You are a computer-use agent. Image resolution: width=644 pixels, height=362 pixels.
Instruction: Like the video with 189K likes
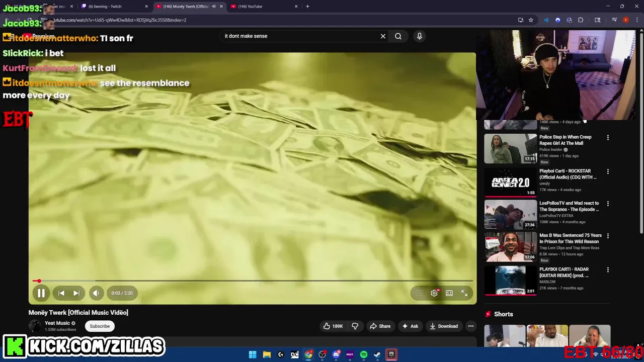click(x=333, y=326)
